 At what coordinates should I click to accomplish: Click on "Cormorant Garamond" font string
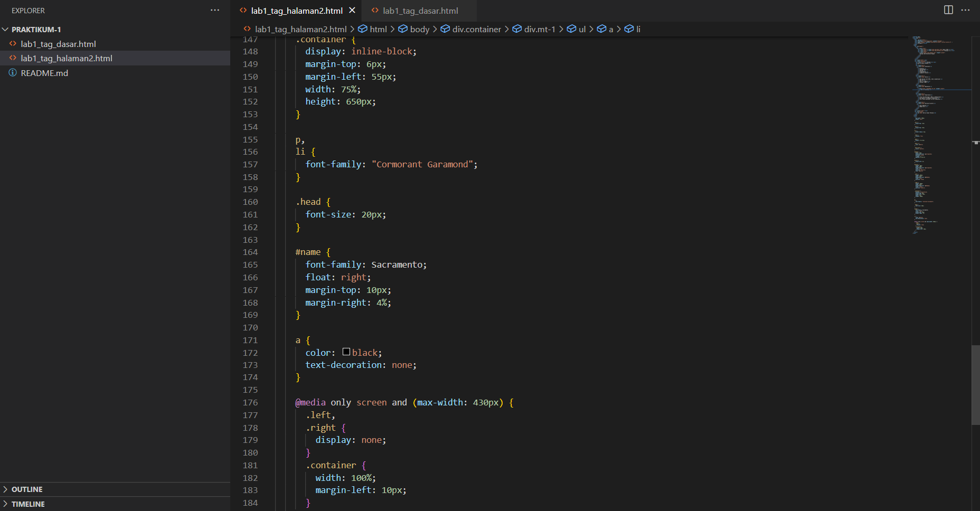tap(422, 164)
